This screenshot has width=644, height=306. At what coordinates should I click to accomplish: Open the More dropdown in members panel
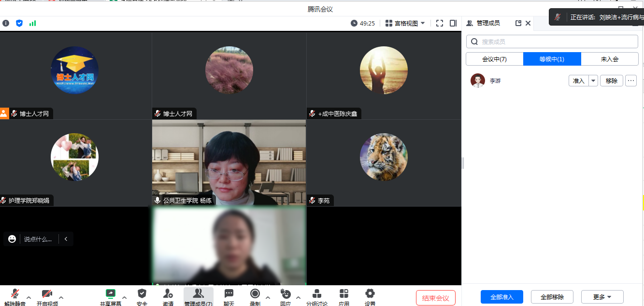pos(602,297)
